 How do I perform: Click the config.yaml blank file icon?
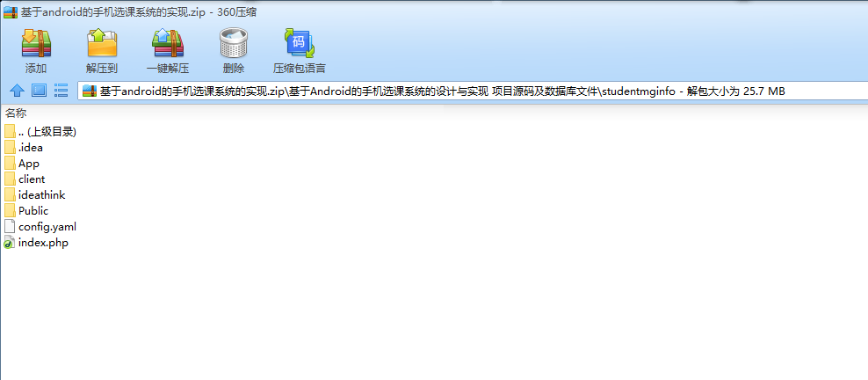(x=10, y=227)
